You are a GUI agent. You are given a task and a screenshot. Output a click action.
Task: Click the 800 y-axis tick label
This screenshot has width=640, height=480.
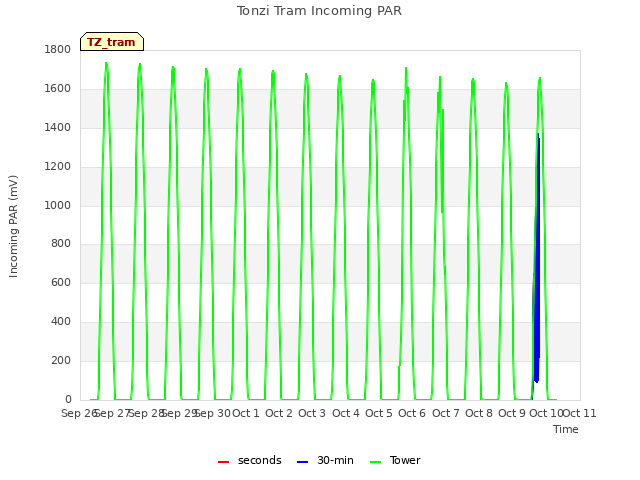click(x=61, y=244)
